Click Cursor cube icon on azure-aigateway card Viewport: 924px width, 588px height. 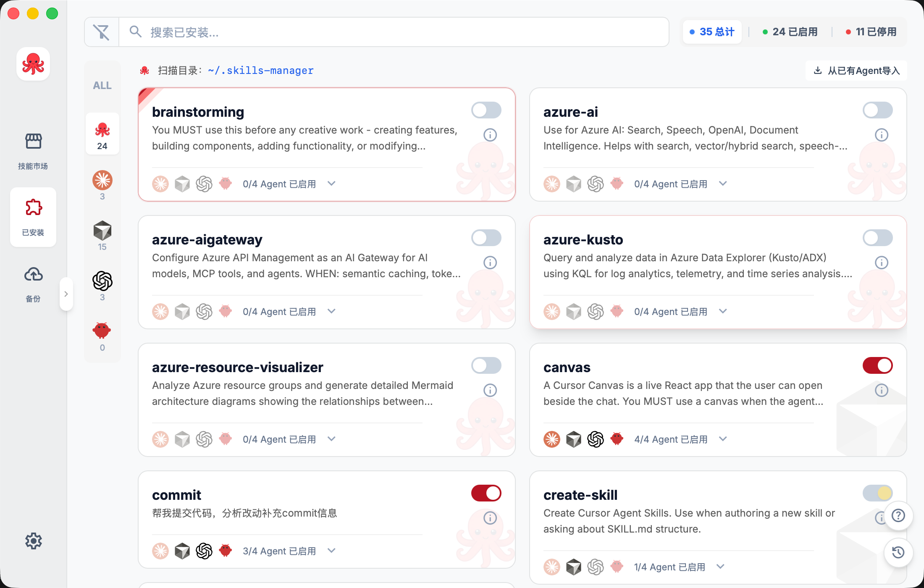pyautogui.click(x=182, y=312)
